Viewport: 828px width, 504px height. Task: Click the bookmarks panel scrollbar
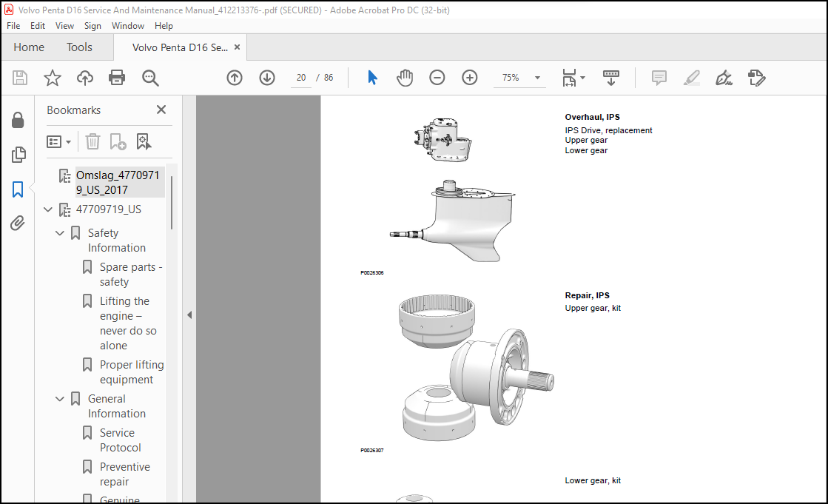(x=172, y=202)
